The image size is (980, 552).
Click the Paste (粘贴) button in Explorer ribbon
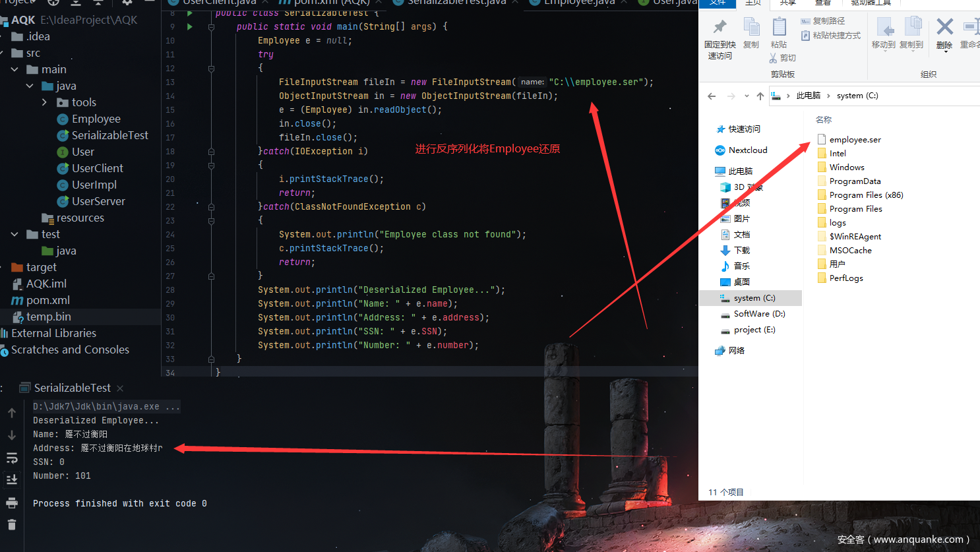(779, 34)
